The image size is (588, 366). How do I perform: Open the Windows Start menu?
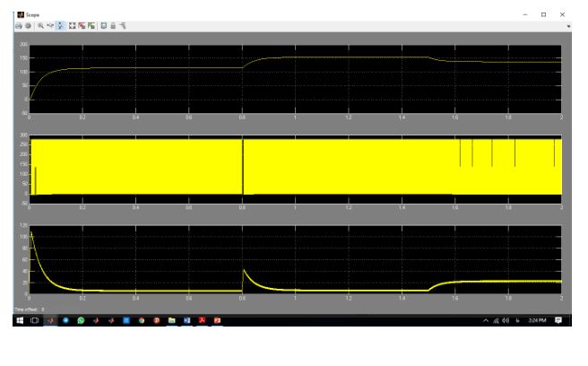pos(20,320)
